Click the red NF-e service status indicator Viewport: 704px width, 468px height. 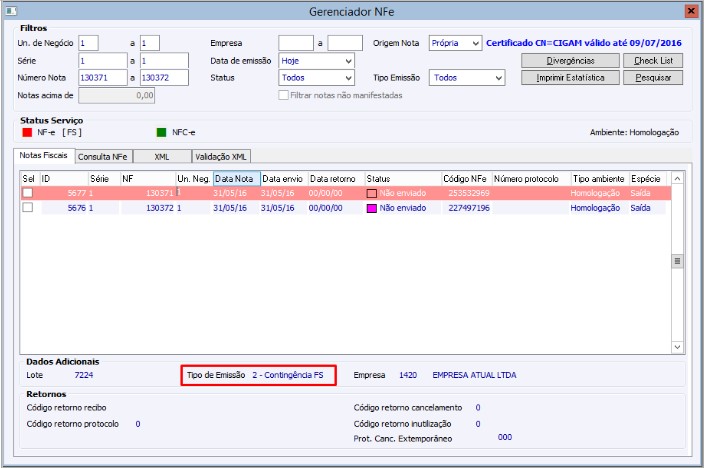27,132
